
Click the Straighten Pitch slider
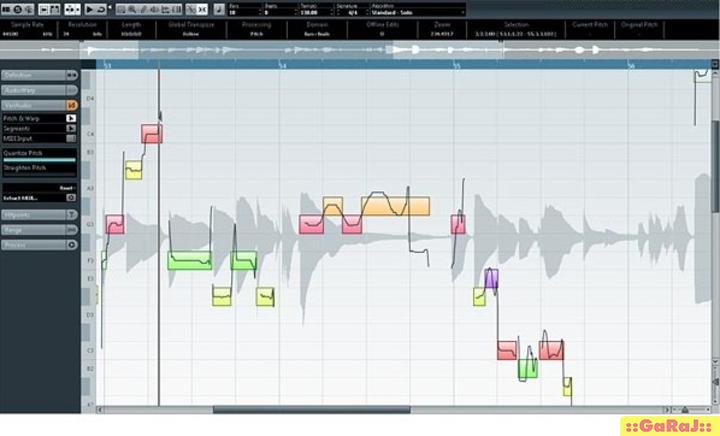(x=39, y=174)
